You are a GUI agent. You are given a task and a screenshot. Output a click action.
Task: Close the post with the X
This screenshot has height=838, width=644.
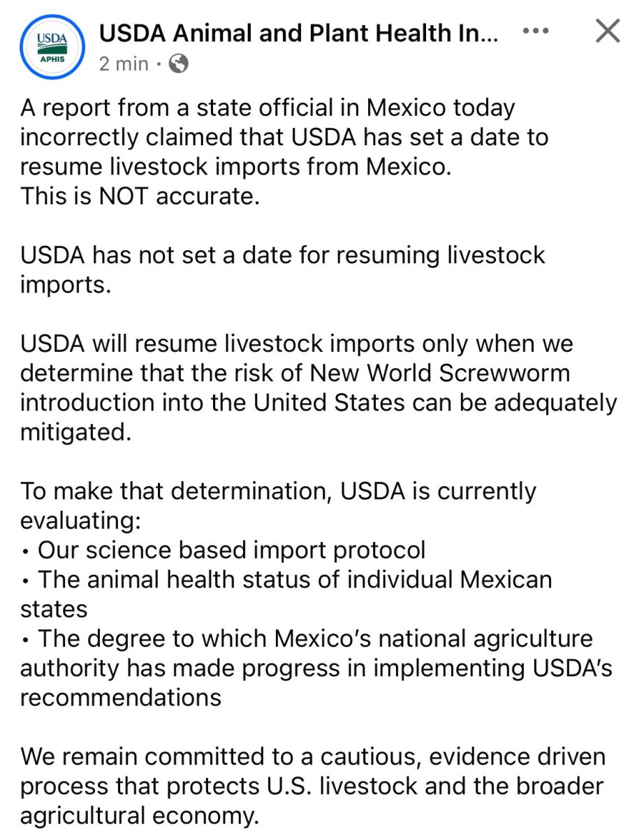coord(606,31)
